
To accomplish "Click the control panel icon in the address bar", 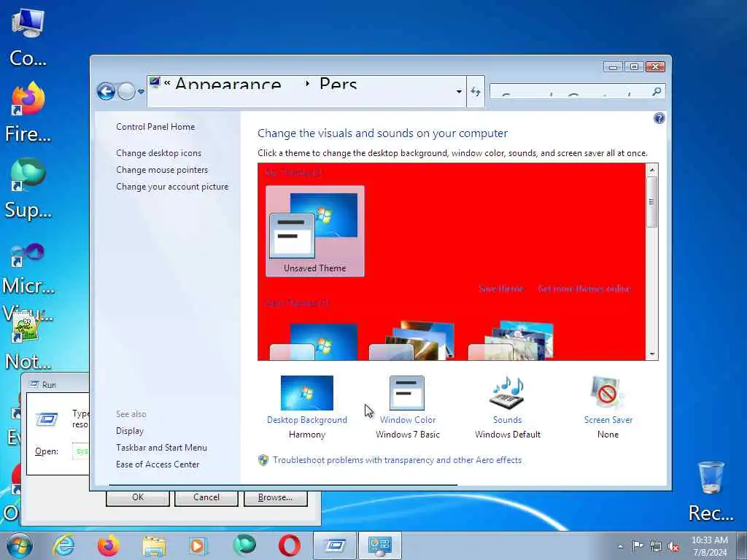I will pos(155,83).
